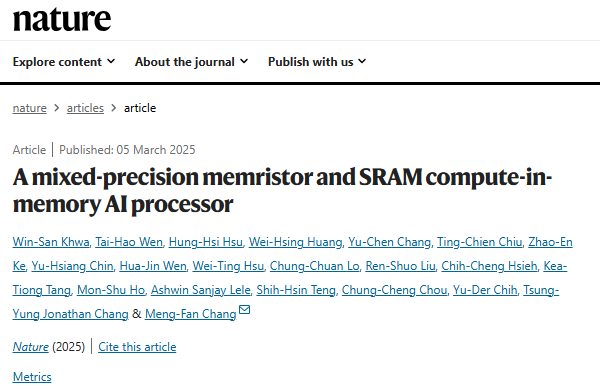The image size is (600, 390).
Task: Open author Win-San Khwa's profile
Action: pyautogui.click(x=51, y=242)
